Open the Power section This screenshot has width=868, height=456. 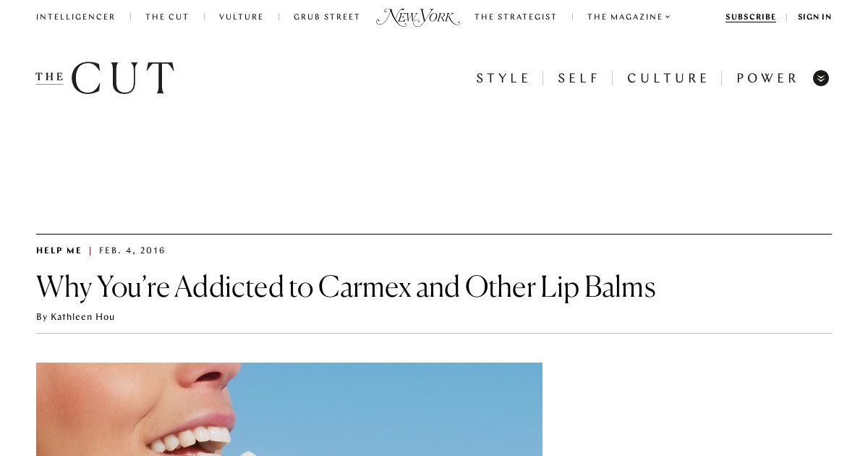click(767, 78)
